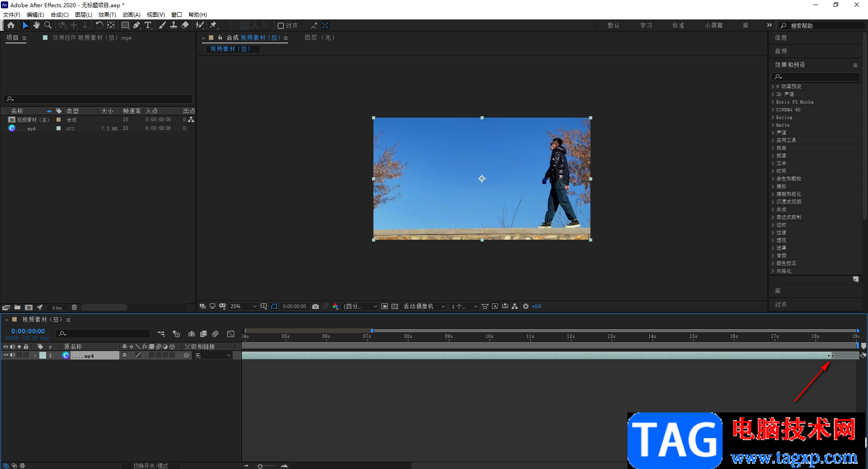Expand the Keying effects category
This screenshot has width=868, height=469.
[784, 118]
